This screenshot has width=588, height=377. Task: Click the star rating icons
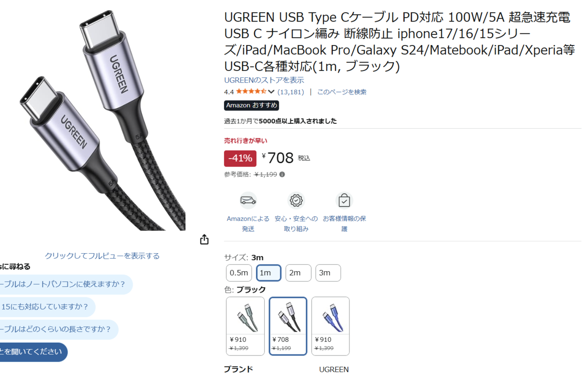pyautogui.click(x=251, y=92)
